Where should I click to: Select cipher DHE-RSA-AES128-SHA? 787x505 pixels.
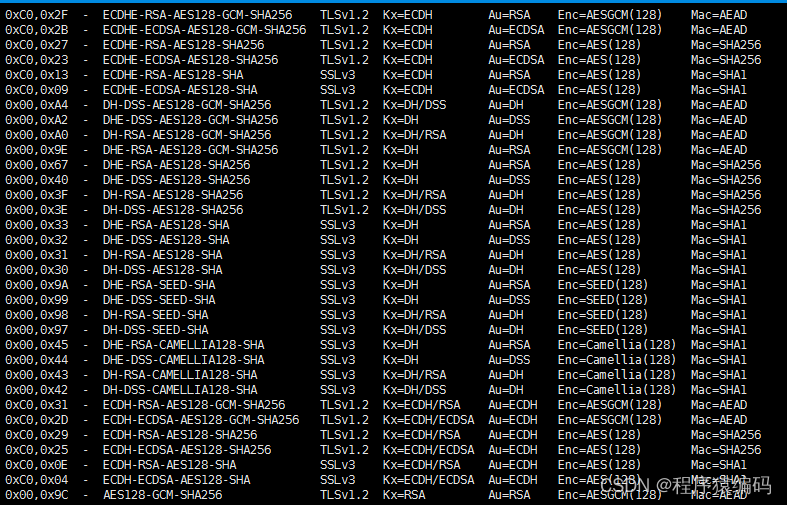pyautogui.click(x=166, y=225)
